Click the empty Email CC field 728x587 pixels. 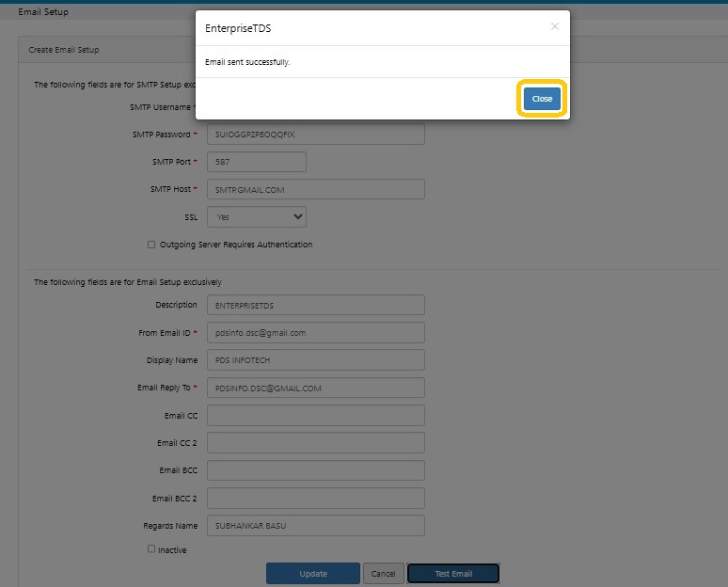point(315,415)
